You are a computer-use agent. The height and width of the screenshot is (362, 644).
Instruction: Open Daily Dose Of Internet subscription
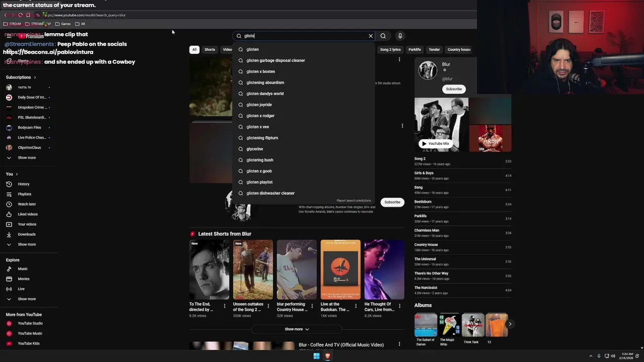[32, 98]
